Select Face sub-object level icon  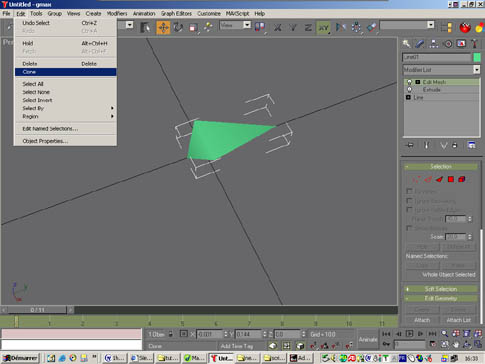click(x=439, y=179)
